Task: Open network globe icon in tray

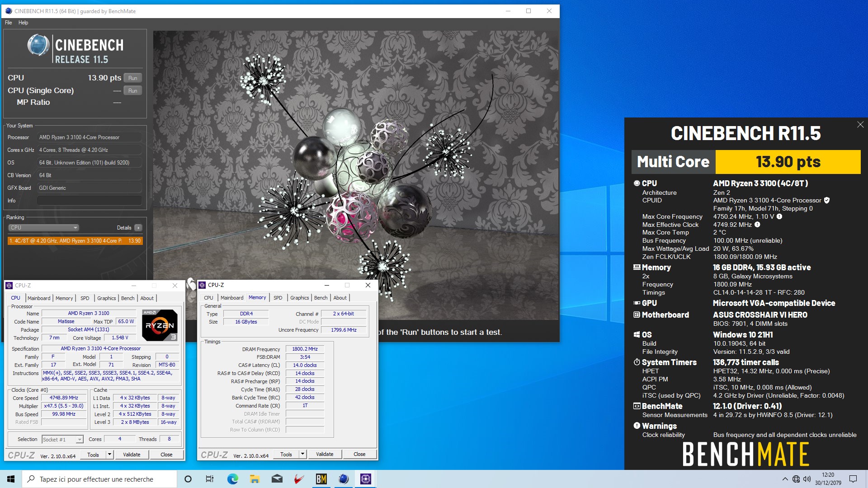Action: (x=796, y=479)
